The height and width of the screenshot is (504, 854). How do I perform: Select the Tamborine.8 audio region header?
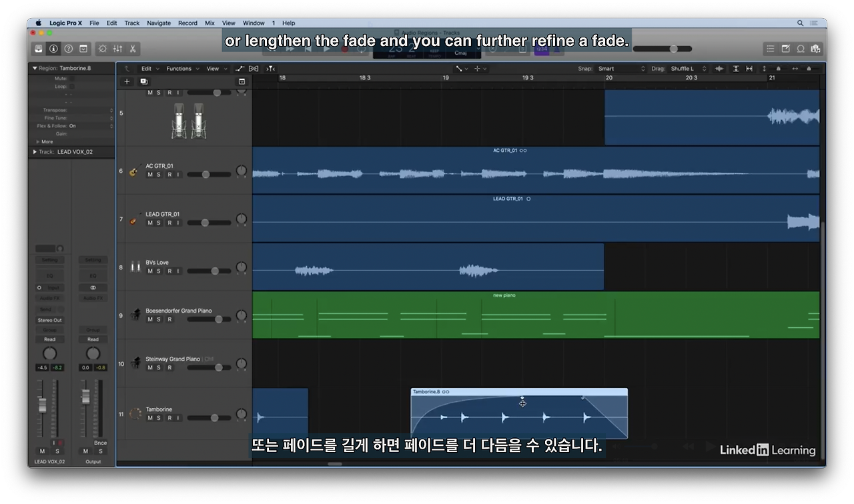click(519, 392)
